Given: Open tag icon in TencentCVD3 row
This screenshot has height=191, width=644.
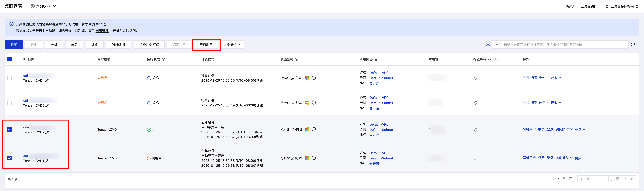Looking at the screenshot, I should pyautogui.click(x=475, y=103).
